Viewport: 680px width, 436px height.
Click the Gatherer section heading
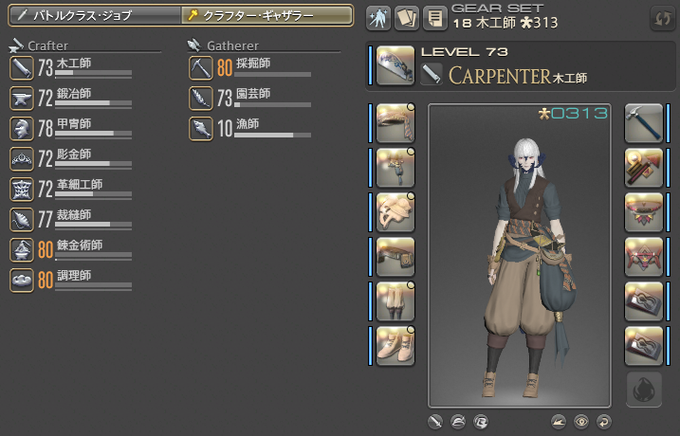[x=233, y=46]
